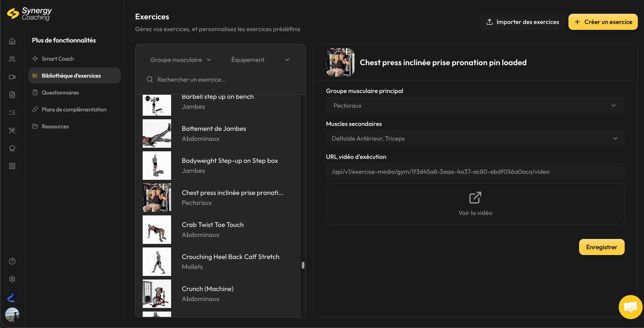Select 'Crab Twist Toe Touch' exercise name
This screenshot has height=328, width=644.
click(212, 225)
